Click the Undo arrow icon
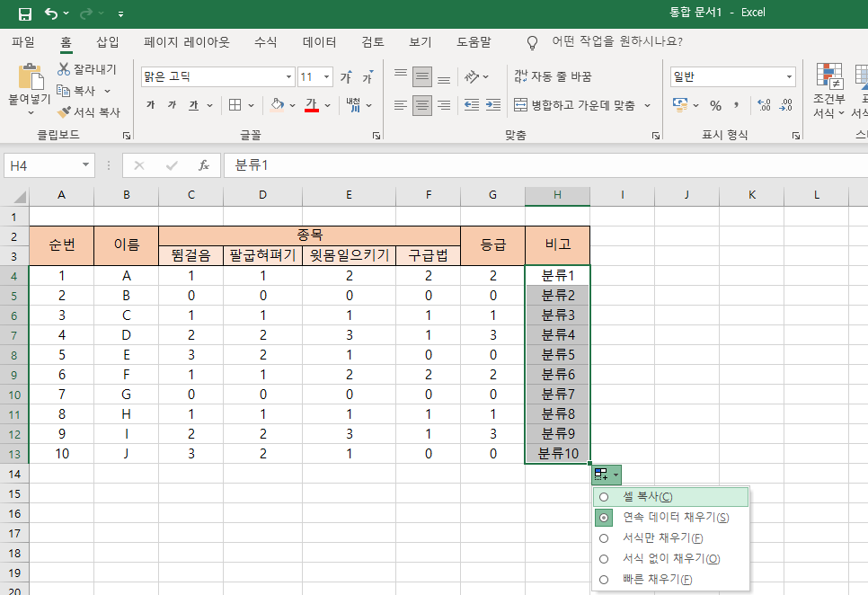Screen dimensions: 868x595 [51, 13]
